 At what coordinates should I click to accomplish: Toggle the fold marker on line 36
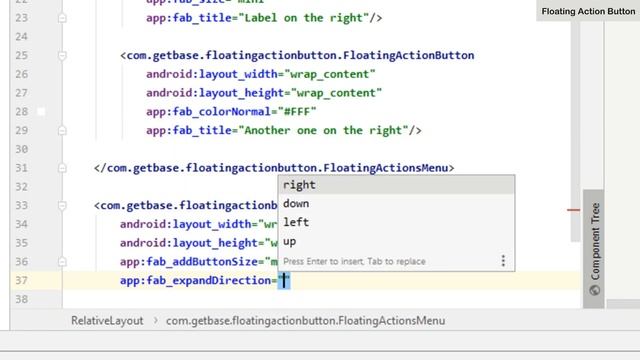click(x=62, y=262)
